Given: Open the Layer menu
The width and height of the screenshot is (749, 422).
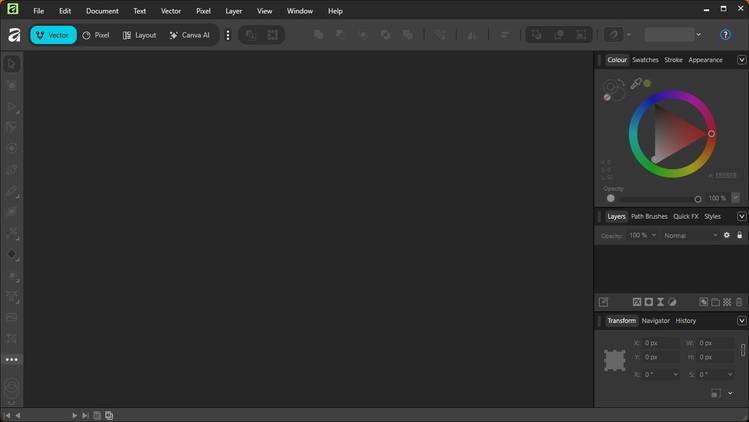Looking at the screenshot, I should (234, 11).
